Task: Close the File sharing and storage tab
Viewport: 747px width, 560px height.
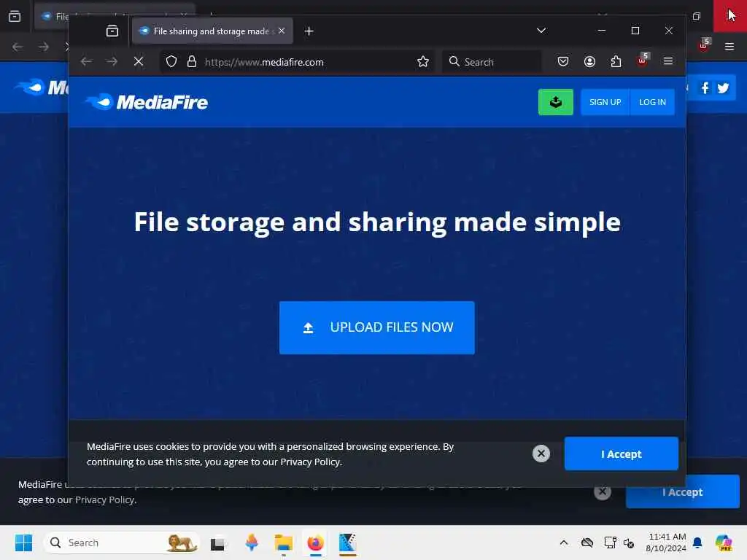Action: [x=282, y=31]
